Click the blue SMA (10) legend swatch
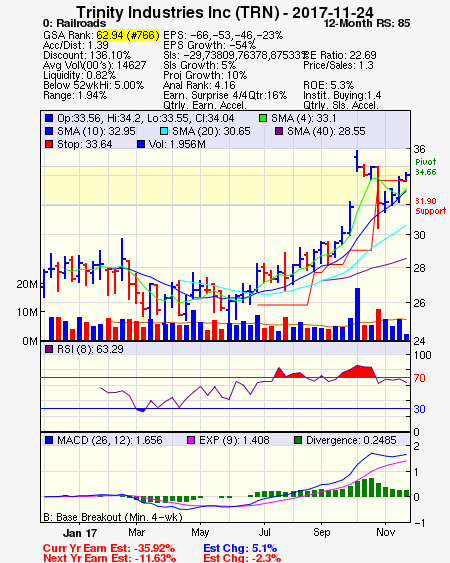450x563 pixels. point(49,131)
